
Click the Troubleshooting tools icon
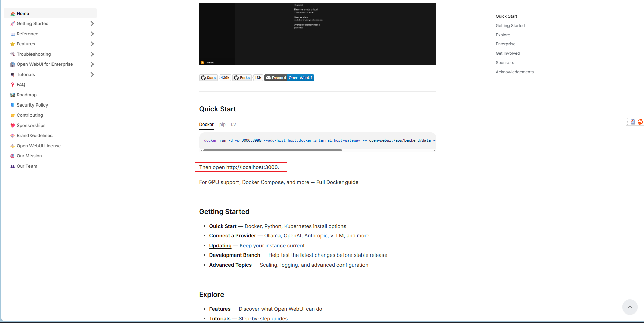(13, 54)
